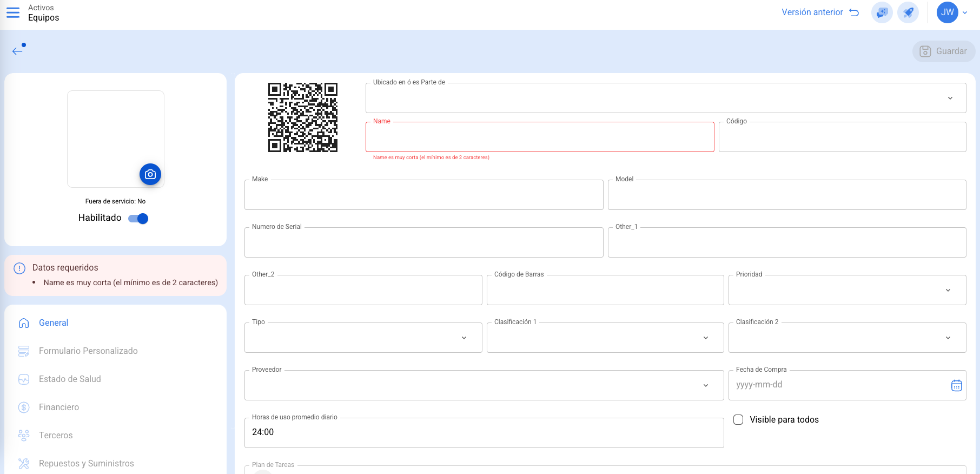Open the hamburger navigation menu
Viewport: 980px width, 474px height.
(13, 12)
